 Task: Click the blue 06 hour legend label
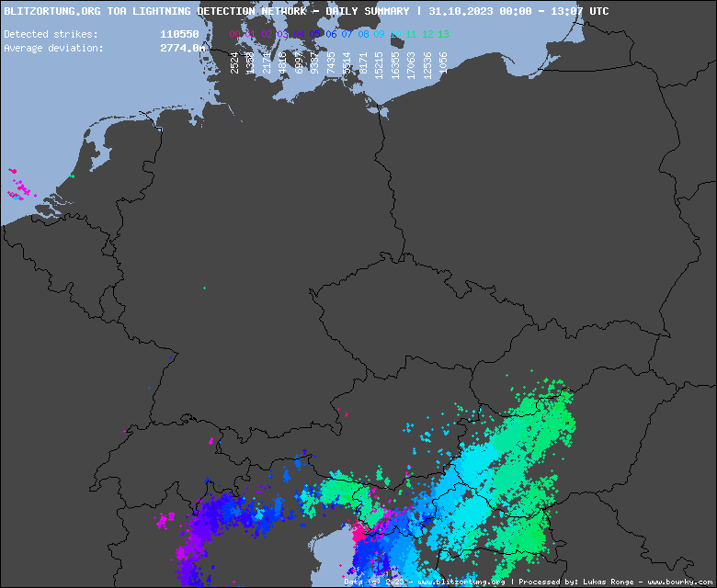[x=331, y=34]
